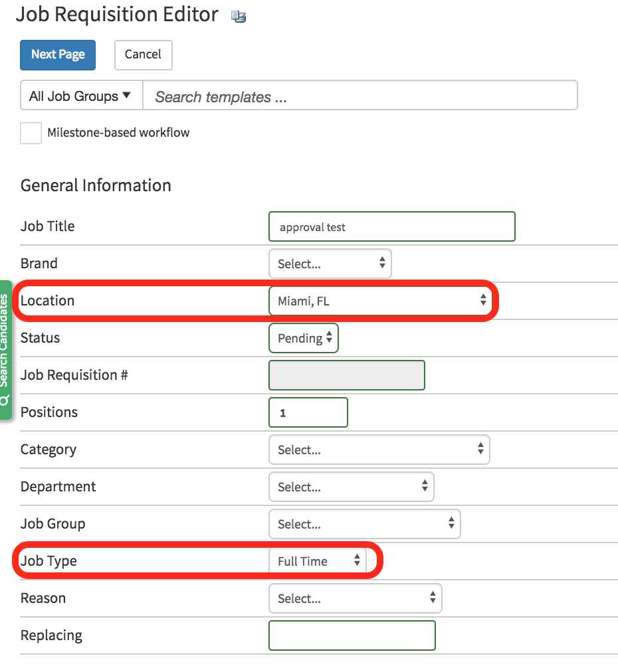Enable the Milestone-based workflow checkbox

(x=31, y=133)
